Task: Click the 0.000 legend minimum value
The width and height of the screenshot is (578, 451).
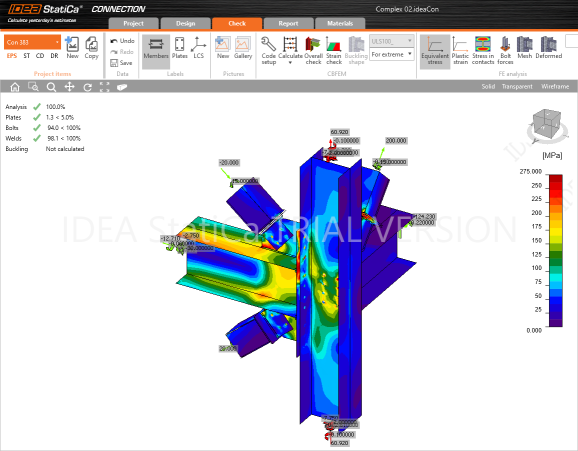Action: point(534,330)
